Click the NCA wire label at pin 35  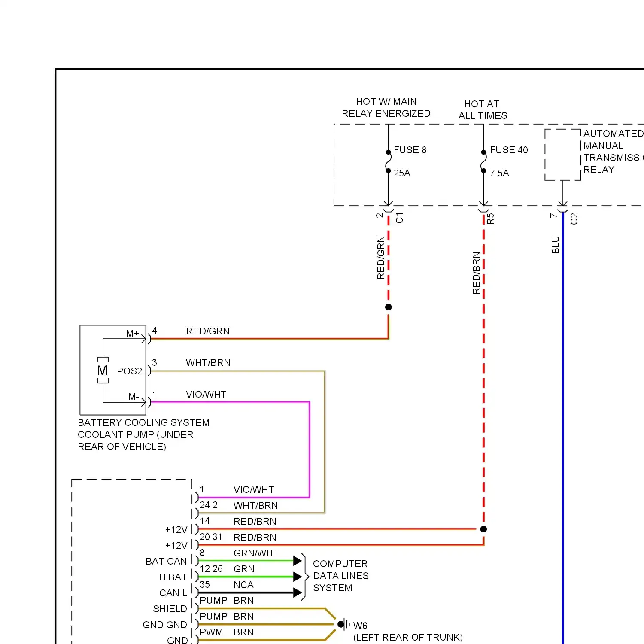[243, 585]
